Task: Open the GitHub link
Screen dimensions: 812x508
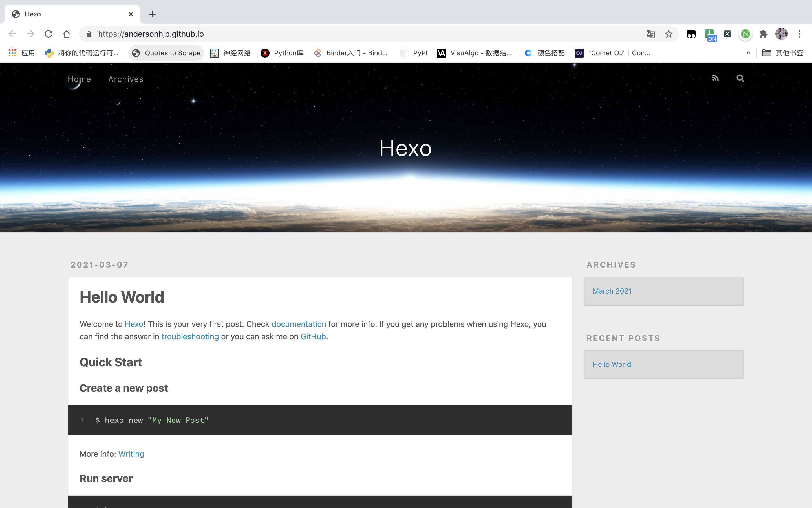Action: (x=313, y=337)
